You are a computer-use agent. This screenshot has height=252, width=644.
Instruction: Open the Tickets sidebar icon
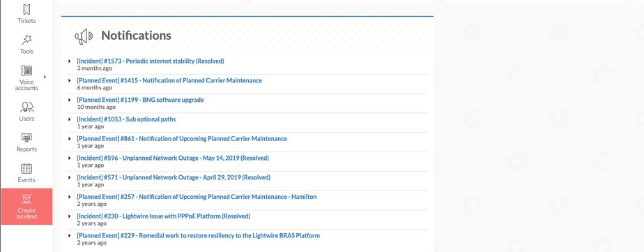click(x=26, y=10)
